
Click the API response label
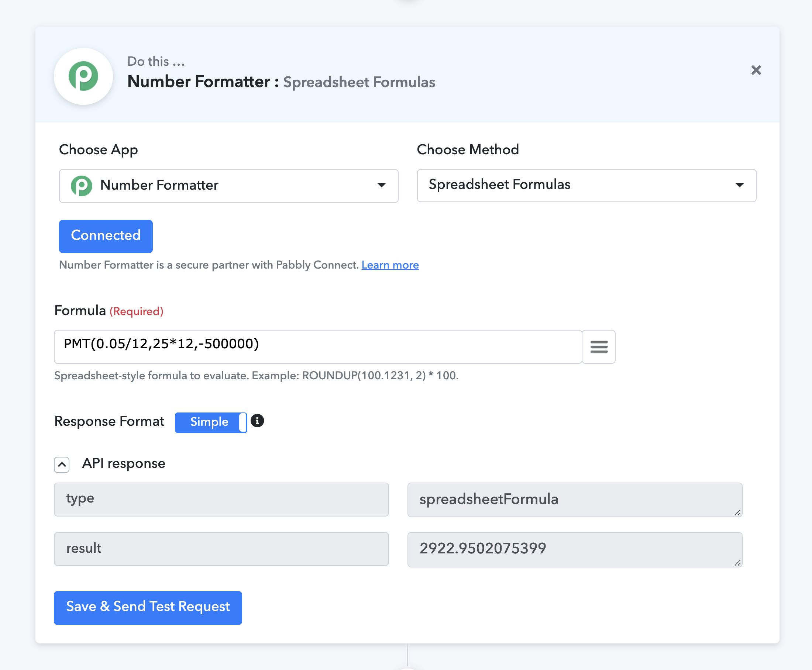[124, 463]
